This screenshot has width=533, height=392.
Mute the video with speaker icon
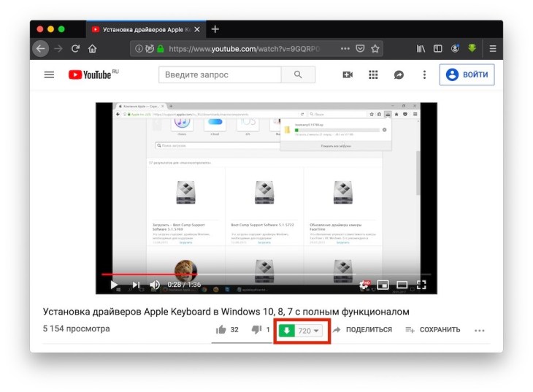pos(155,285)
